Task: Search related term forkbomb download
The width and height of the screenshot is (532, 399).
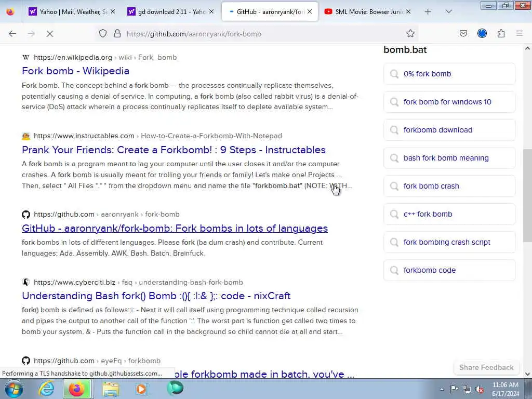Action: (449, 130)
